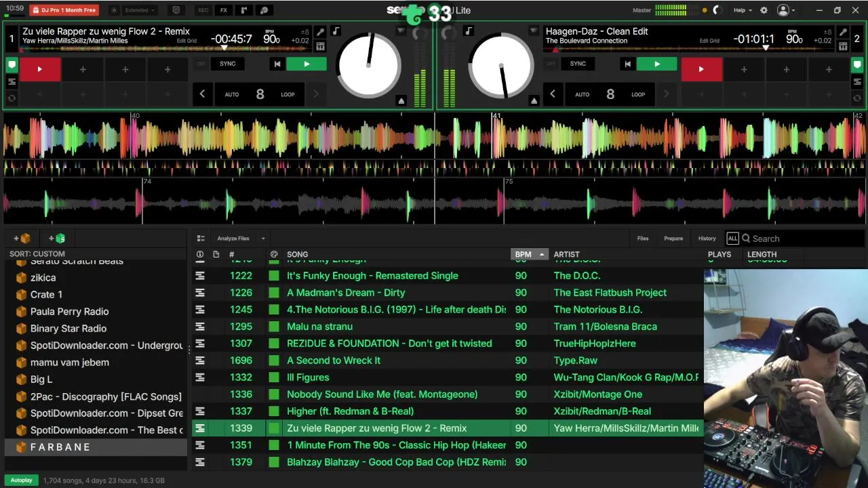Select hot cue pad mode on deck 1
The height and width of the screenshot is (488, 868).
click(x=12, y=66)
